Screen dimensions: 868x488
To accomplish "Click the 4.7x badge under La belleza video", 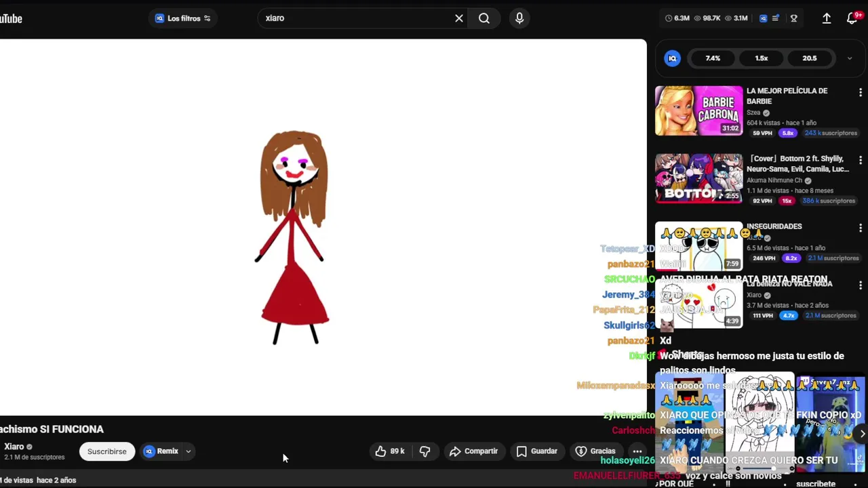I will pyautogui.click(x=788, y=316).
